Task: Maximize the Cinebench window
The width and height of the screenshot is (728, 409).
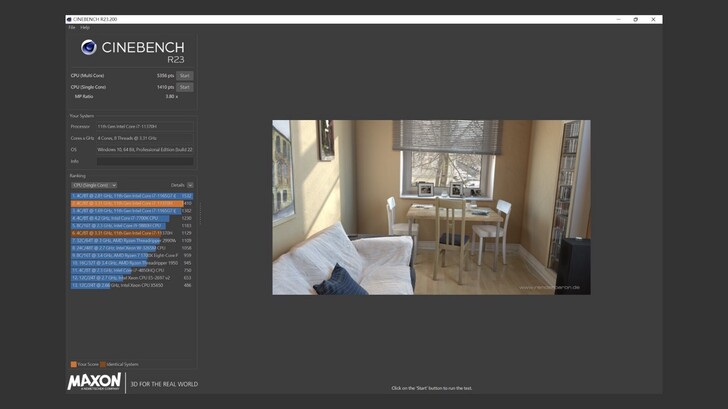Action: click(635, 19)
